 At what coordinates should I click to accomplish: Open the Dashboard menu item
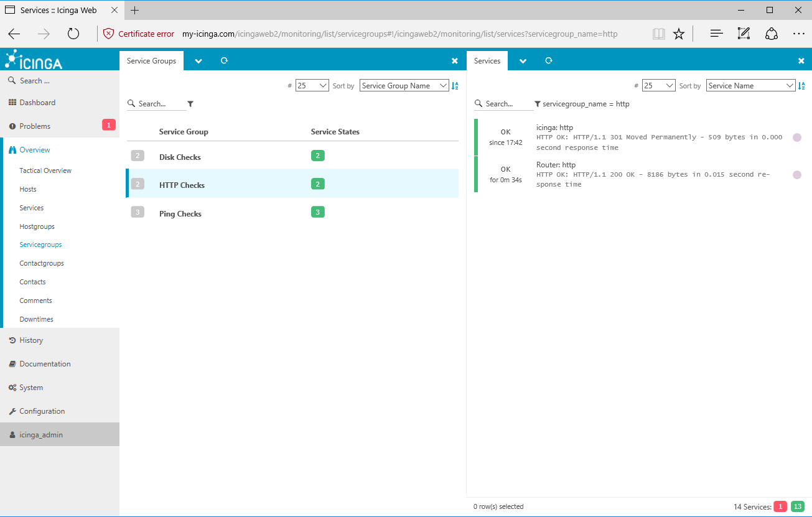[x=37, y=103]
